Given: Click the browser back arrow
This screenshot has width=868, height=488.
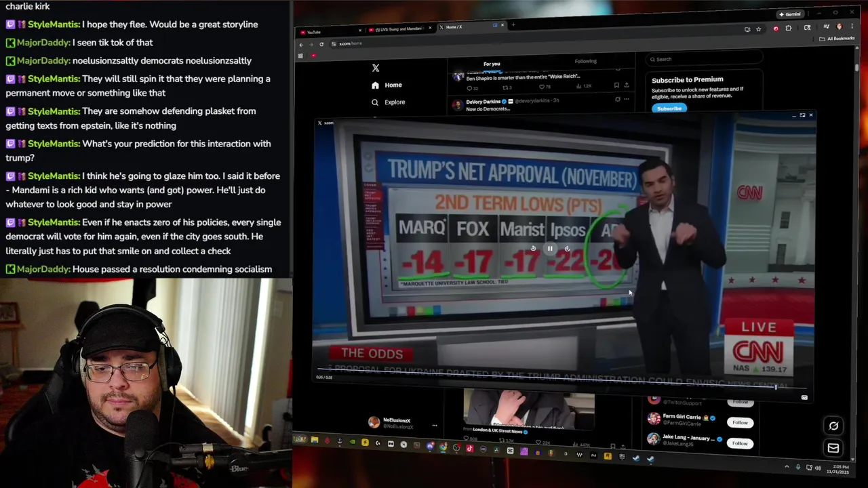Looking at the screenshot, I should pyautogui.click(x=301, y=45).
